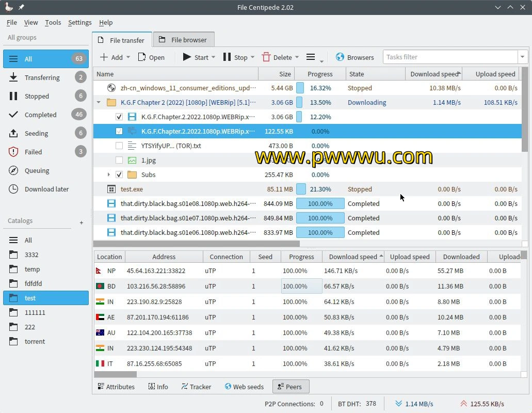The width and height of the screenshot is (532, 413).
Task: Uncheck the Subs folder checkbox
Action: pyautogui.click(x=119, y=175)
